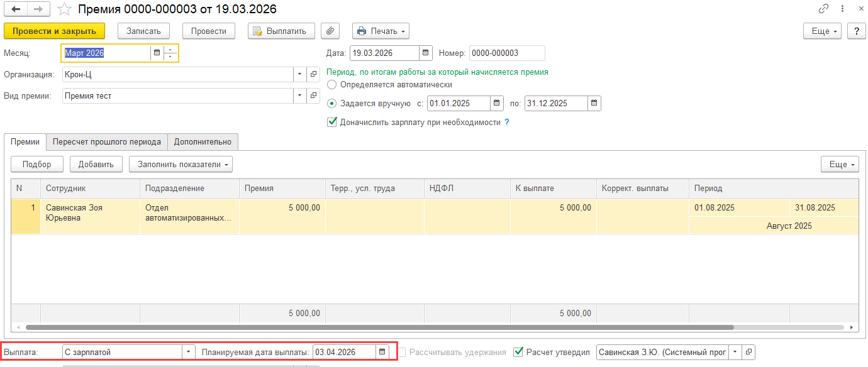
Task: Save document with Записать button
Action: (x=144, y=31)
